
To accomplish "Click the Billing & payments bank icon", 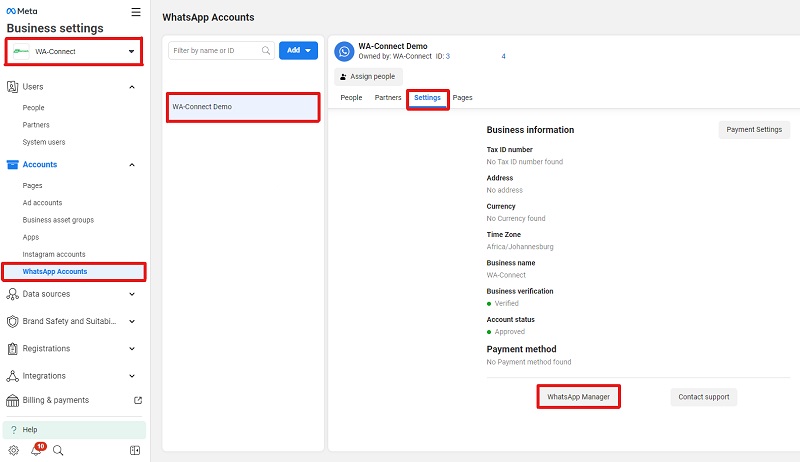I will 12,400.
